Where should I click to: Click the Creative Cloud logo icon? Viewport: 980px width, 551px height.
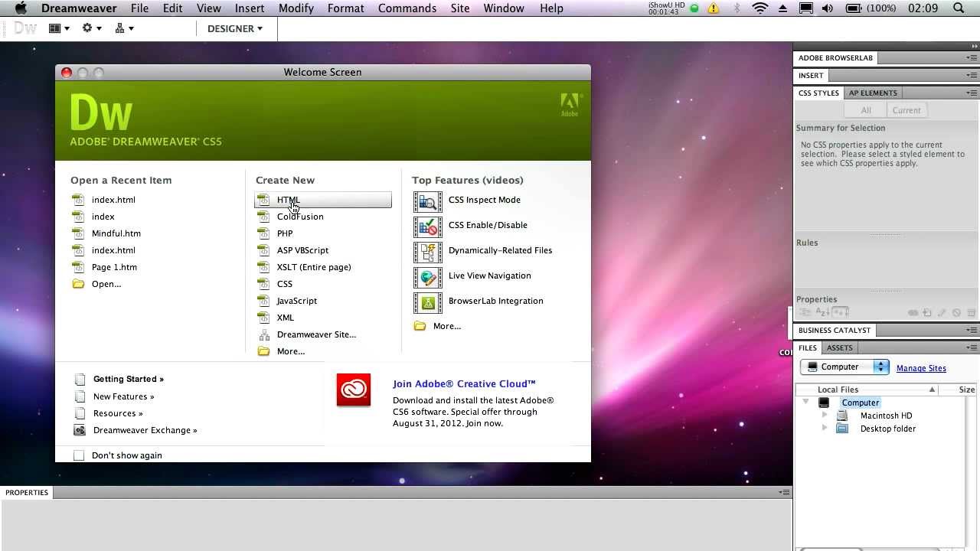point(354,390)
